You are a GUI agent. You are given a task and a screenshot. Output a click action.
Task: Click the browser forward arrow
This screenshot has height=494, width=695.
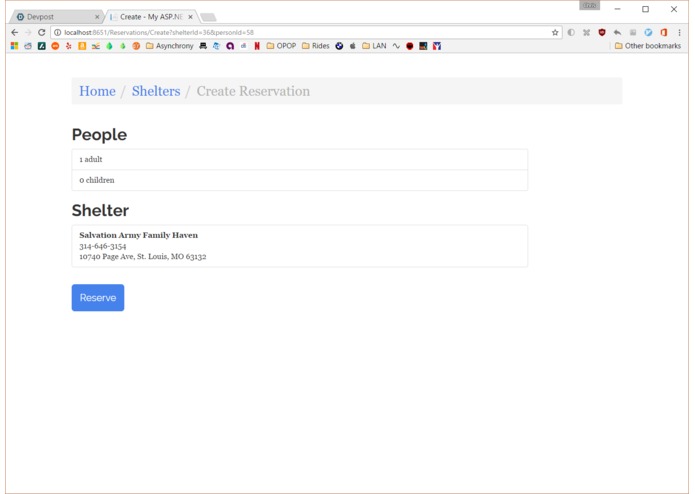pos(28,32)
